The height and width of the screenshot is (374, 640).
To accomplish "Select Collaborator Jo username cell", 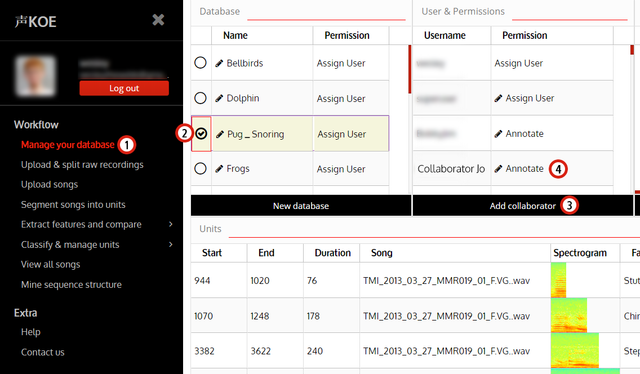I will pos(452,169).
